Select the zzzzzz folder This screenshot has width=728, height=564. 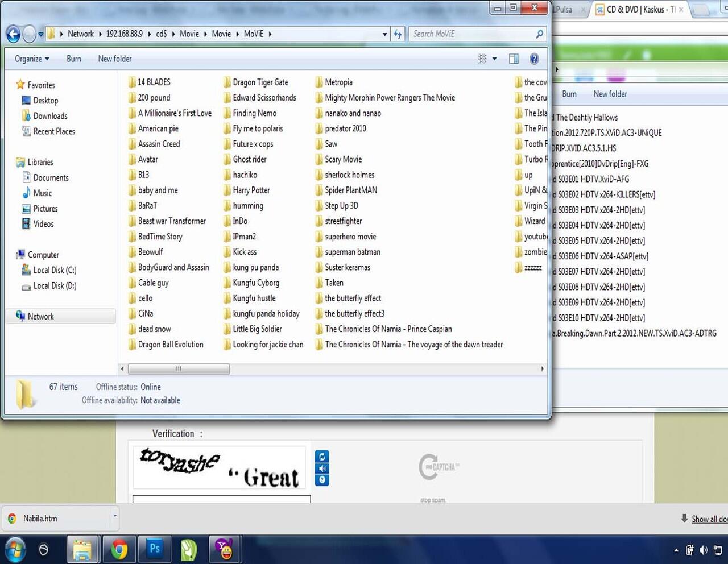coord(528,267)
